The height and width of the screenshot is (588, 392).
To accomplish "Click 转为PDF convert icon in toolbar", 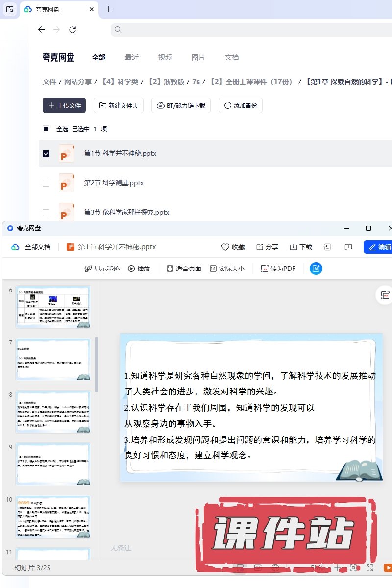I will click(x=265, y=269).
